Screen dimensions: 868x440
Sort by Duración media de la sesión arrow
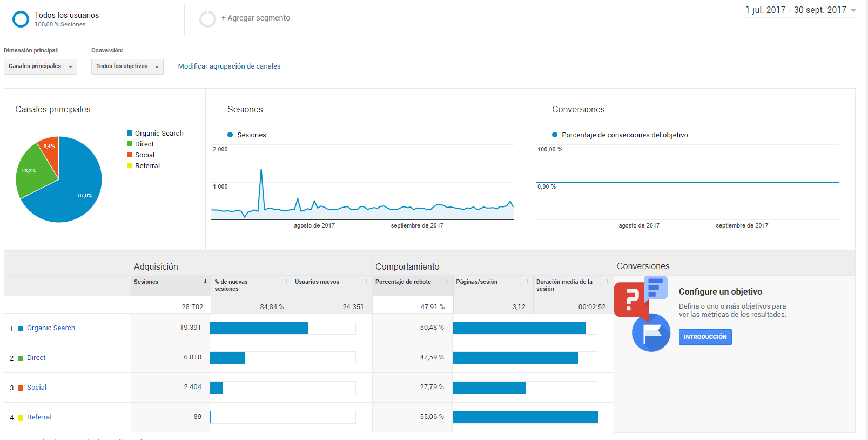click(608, 282)
